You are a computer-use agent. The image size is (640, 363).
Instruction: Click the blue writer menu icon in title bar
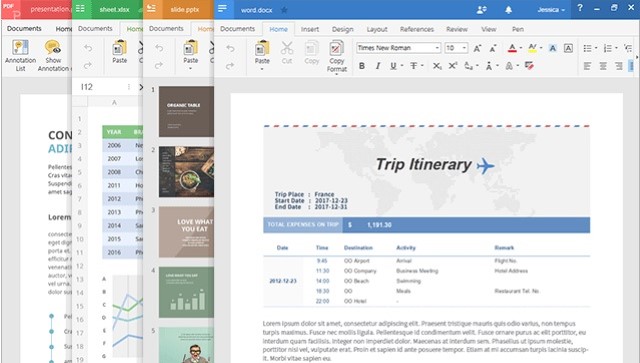click(223, 9)
